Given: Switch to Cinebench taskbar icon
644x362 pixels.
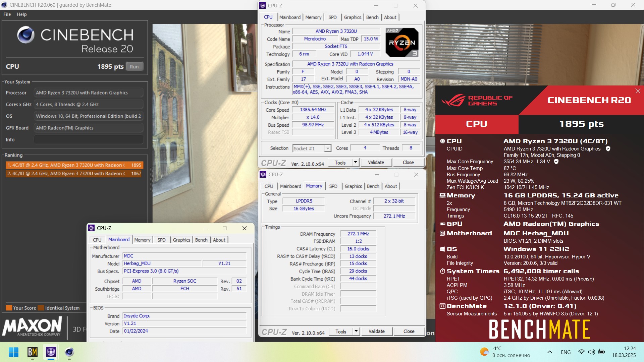Looking at the screenshot, I should point(69,352).
